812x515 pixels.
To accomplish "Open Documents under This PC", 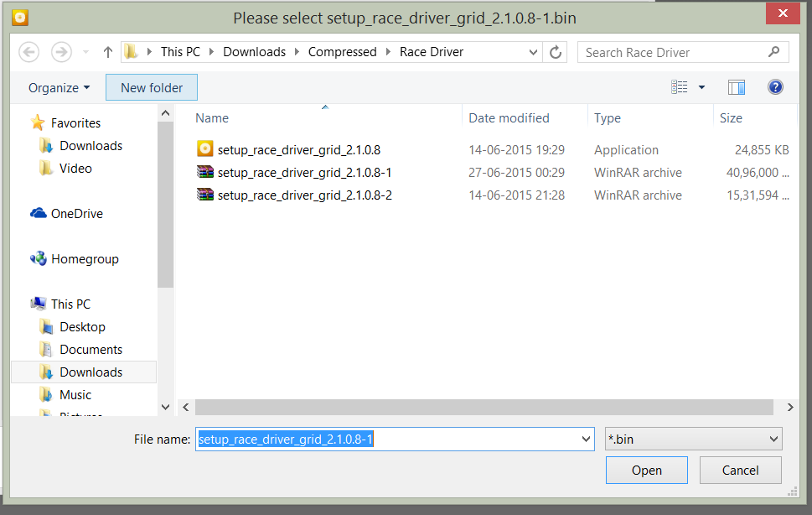I will [91, 350].
